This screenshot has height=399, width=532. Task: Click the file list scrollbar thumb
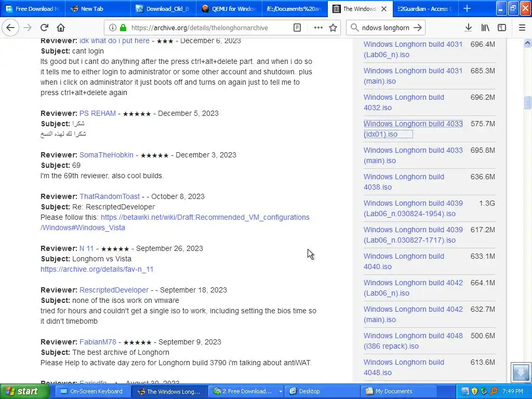click(x=527, y=102)
